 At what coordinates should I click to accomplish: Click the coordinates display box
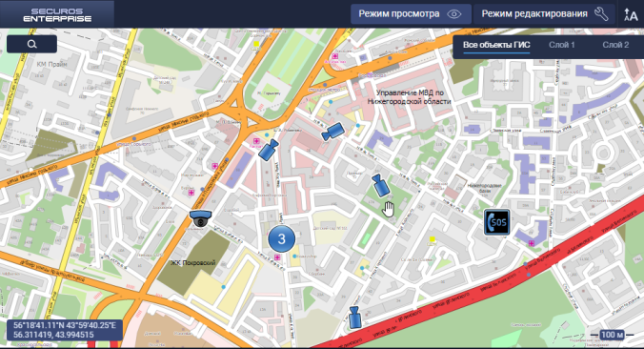65,330
